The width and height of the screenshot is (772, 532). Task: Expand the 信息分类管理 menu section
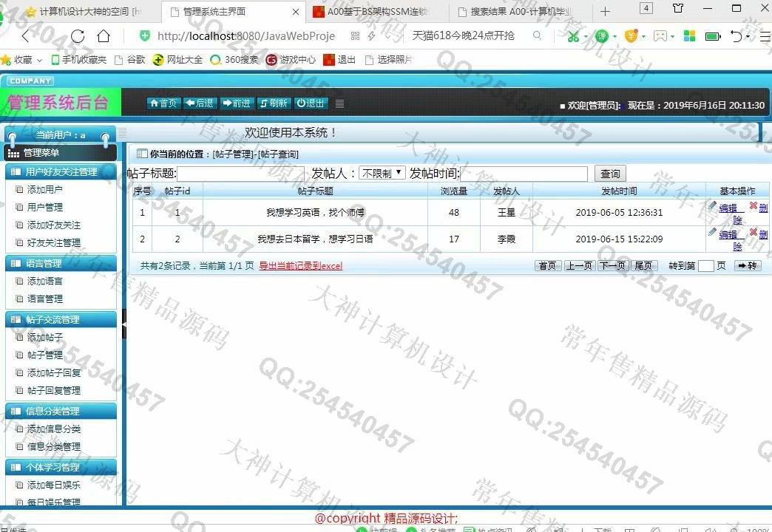61,411
